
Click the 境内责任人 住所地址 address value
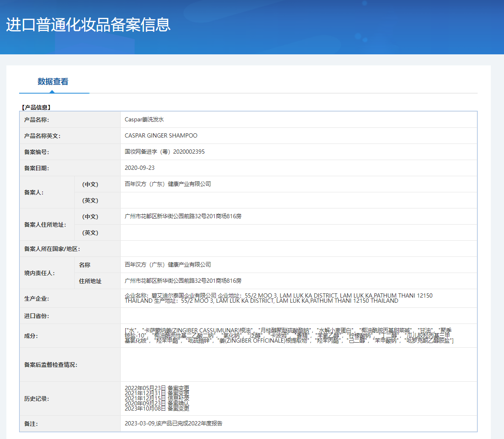[x=183, y=281]
